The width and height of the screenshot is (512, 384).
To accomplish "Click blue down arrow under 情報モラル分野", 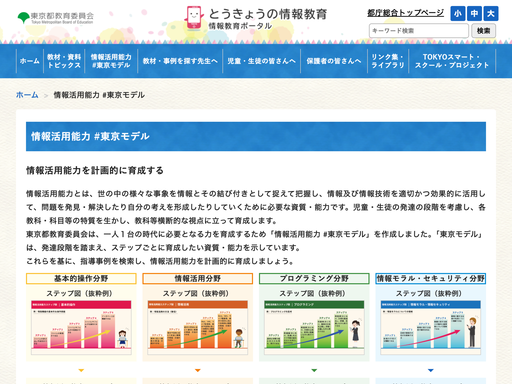I will point(431,370).
